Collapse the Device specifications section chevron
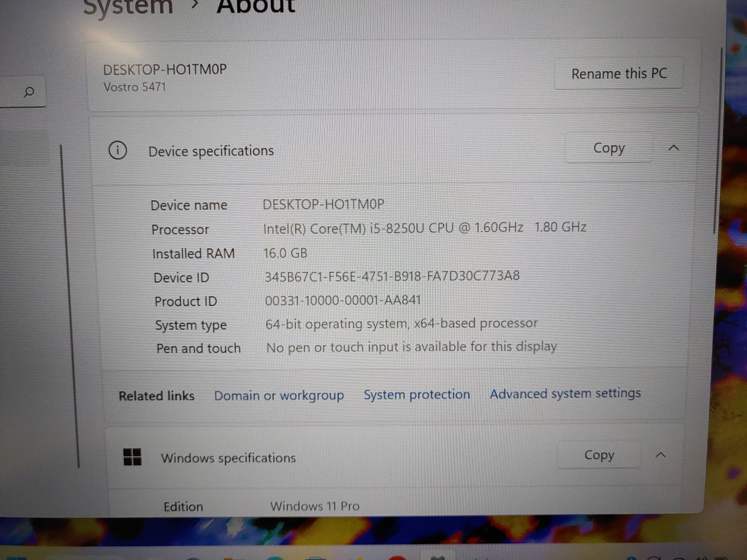This screenshot has height=560, width=747. pos(673,148)
